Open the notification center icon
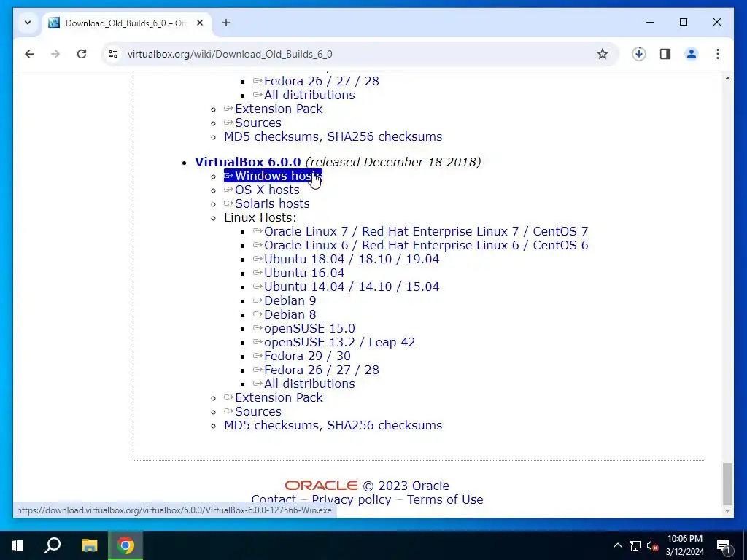Screen dimensions: 747x560 point(724,545)
